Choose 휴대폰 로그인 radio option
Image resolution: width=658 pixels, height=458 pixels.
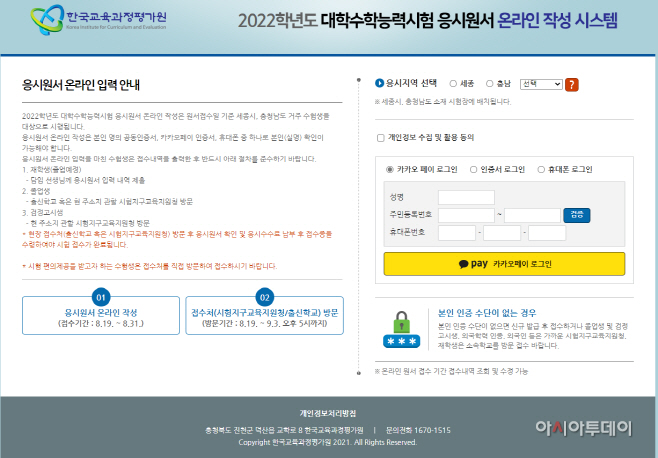[x=541, y=170]
